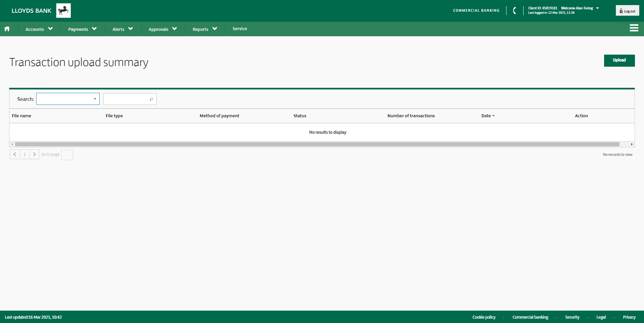Click the right arrow of the horizontal scrollbar
Viewport: 644px width, 323px height.
coord(632,144)
